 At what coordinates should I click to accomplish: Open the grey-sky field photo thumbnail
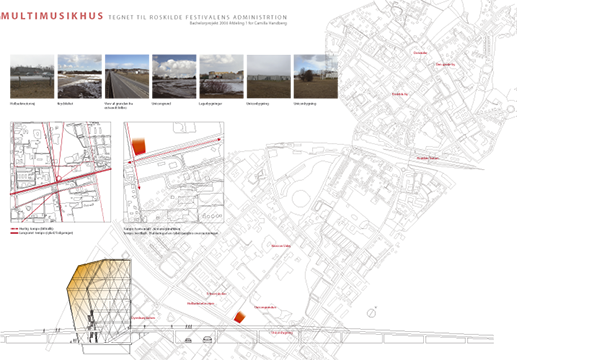tap(268, 76)
